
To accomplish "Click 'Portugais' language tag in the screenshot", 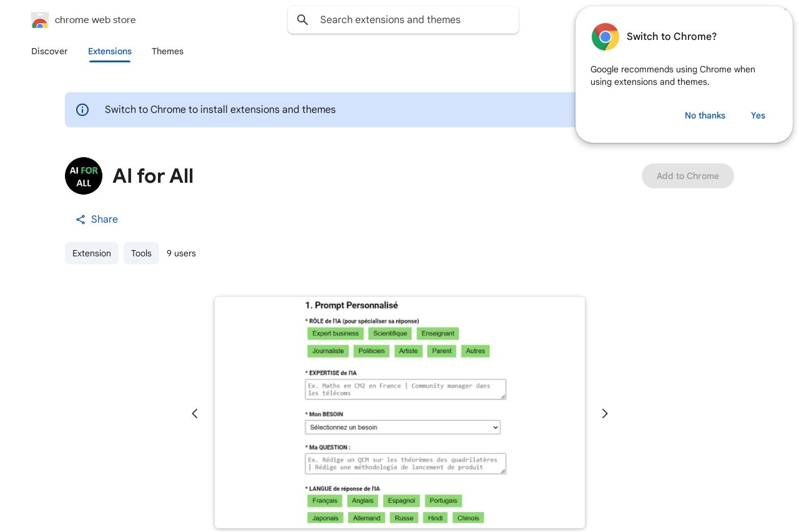I will (x=443, y=501).
